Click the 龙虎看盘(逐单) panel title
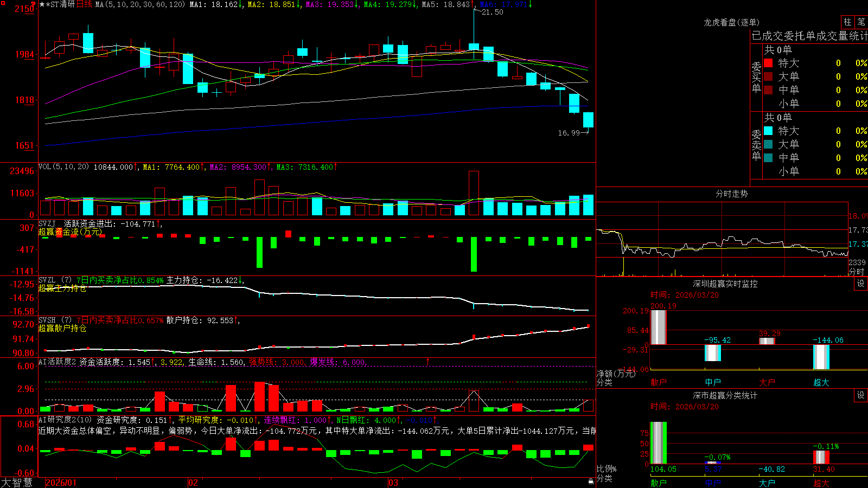This screenshot has width=868, height=488. [x=732, y=22]
